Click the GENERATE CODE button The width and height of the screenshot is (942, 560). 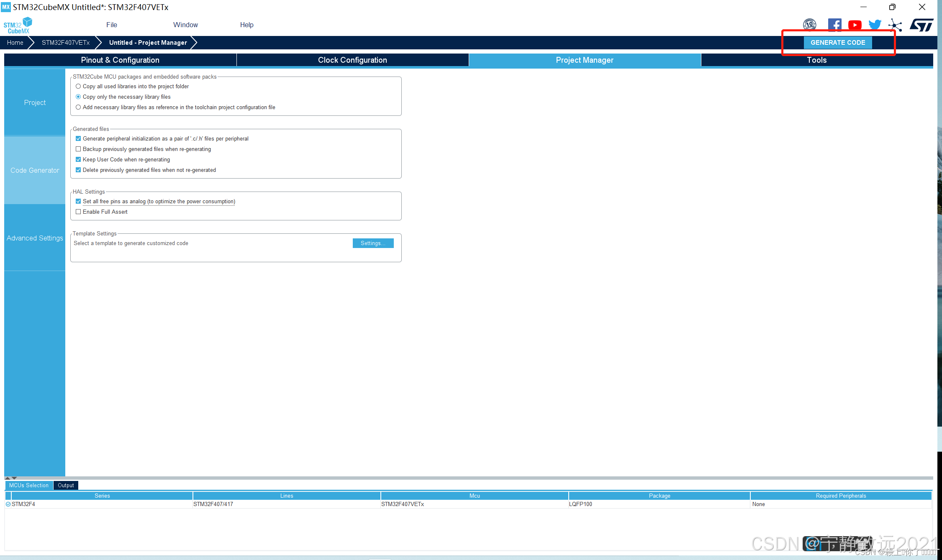[x=838, y=43]
